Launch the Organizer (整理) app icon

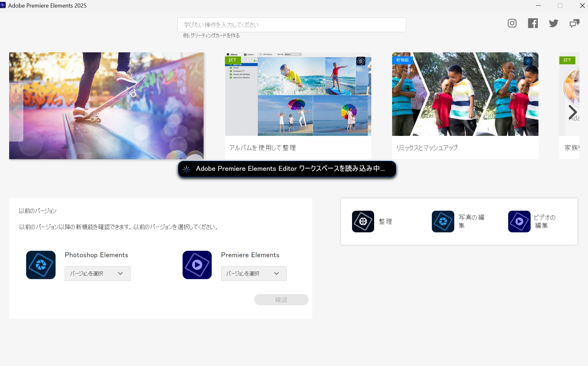pyautogui.click(x=363, y=222)
